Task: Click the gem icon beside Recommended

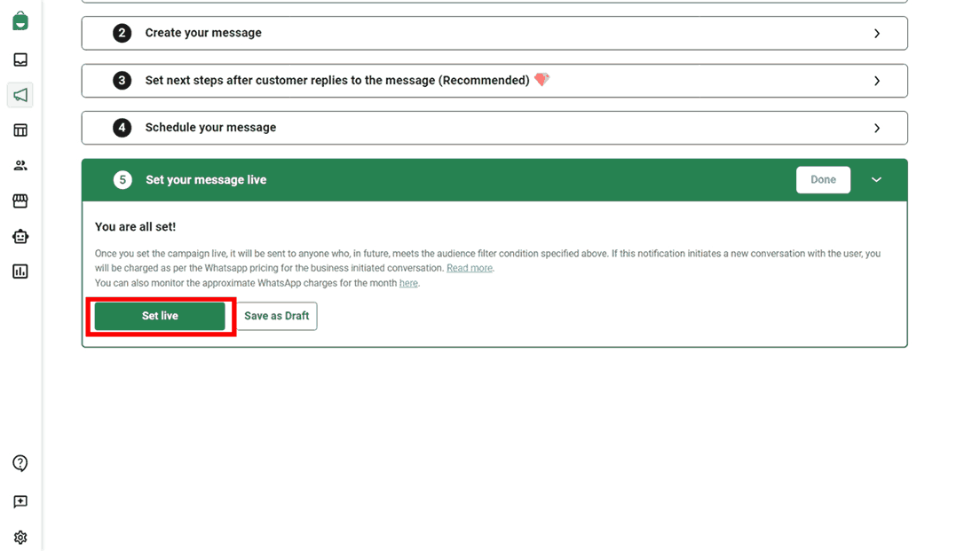Action: pyautogui.click(x=541, y=80)
